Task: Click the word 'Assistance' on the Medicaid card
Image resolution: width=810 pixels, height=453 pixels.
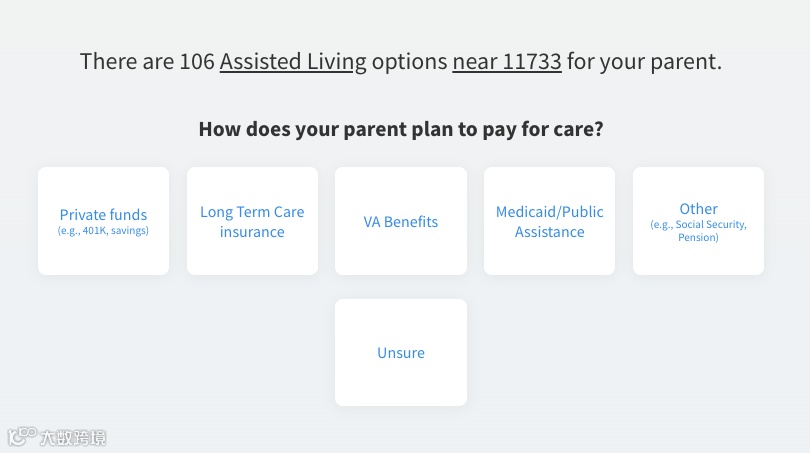Action: (x=550, y=232)
